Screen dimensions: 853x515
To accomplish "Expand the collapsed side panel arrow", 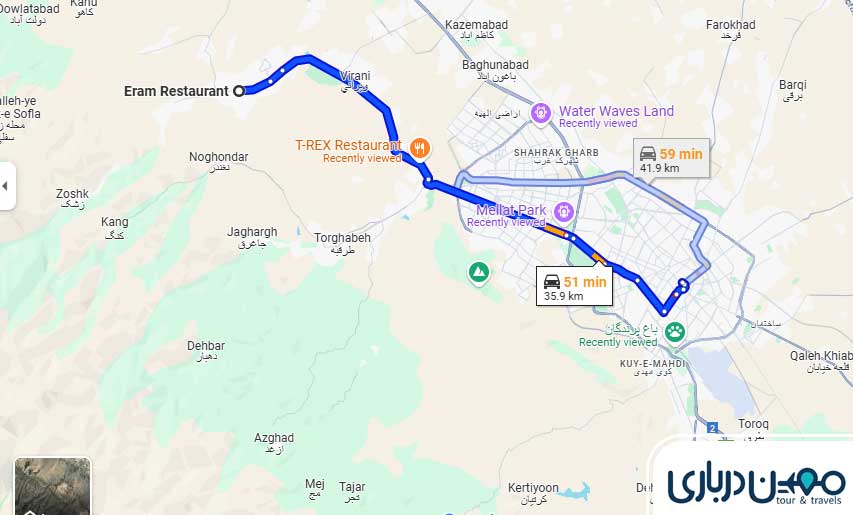I will [7, 186].
